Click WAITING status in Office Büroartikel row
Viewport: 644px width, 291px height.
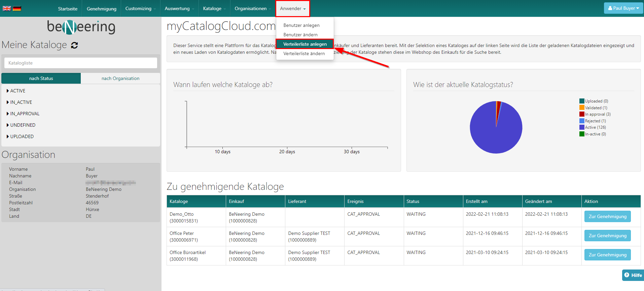[x=416, y=252]
